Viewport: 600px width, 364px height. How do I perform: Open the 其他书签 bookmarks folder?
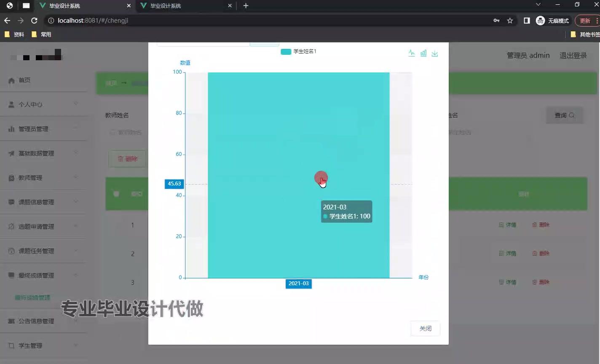point(585,35)
